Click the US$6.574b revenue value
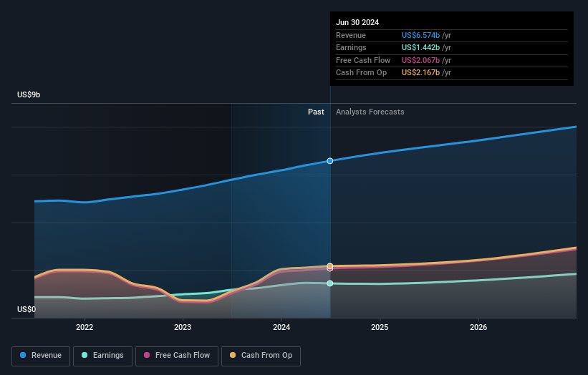The image size is (588, 375). [420, 35]
